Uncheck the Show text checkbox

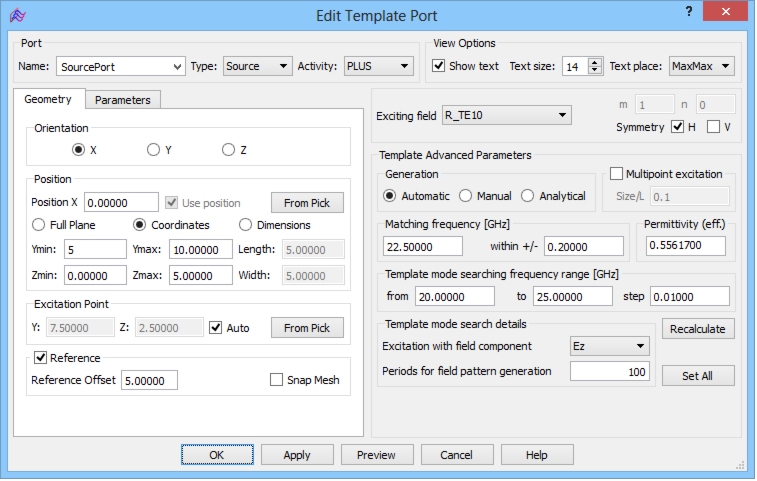coord(438,66)
